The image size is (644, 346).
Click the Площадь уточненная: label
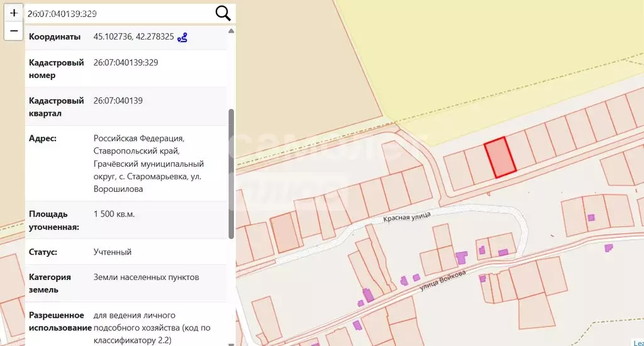pos(54,220)
